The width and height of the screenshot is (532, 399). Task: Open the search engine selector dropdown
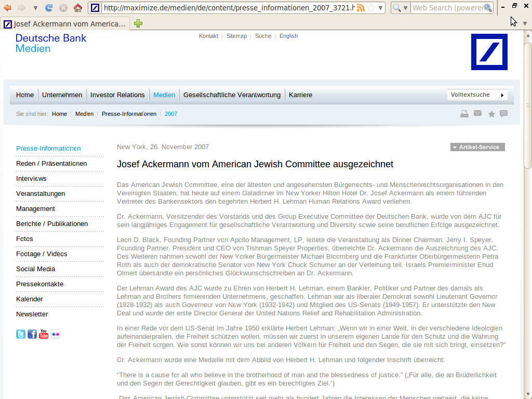click(401, 7)
